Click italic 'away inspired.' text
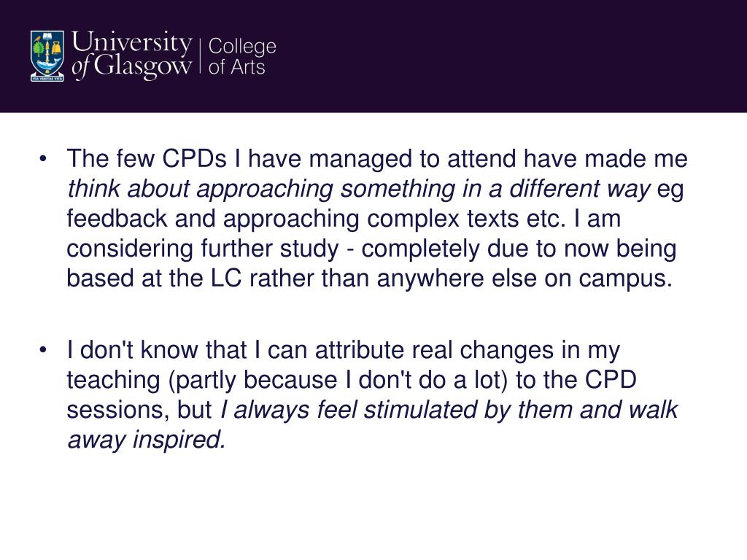Image resolution: width=747 pixels, height=560 pixels. [146, 440]
